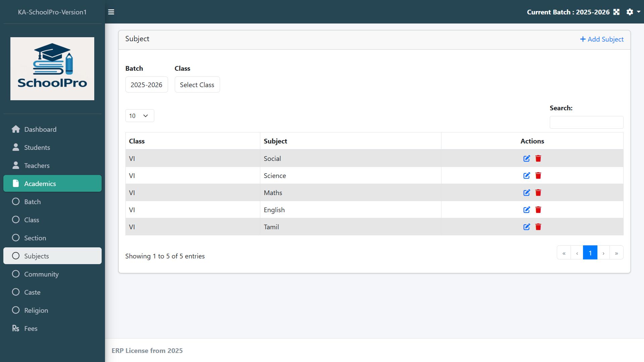Screen dimensions: 644x362
Task: Click the edit icon for Social subject
Action: click(x=527, y=159)
